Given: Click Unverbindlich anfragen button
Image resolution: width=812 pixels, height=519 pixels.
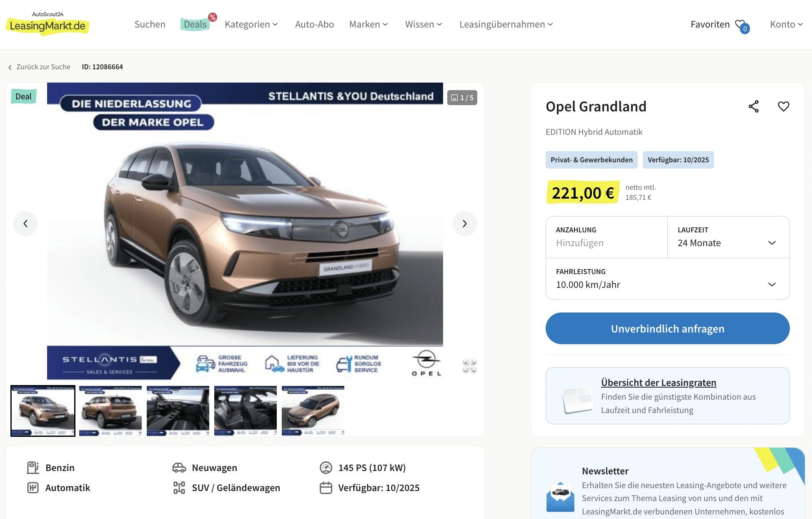Looking at the screenshot, I should (x=667, y=328).
